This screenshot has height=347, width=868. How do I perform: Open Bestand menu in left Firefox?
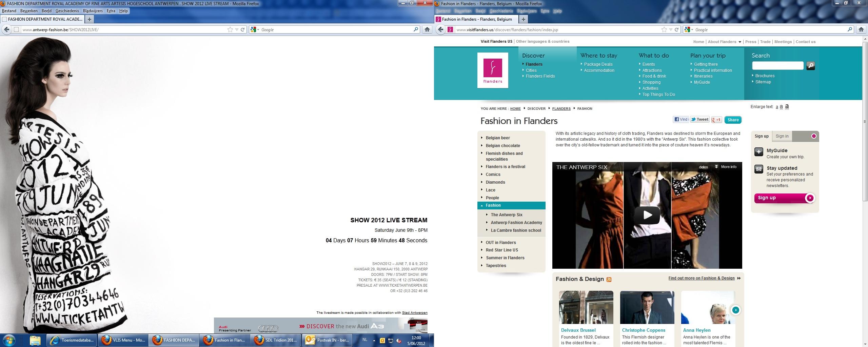9,11
